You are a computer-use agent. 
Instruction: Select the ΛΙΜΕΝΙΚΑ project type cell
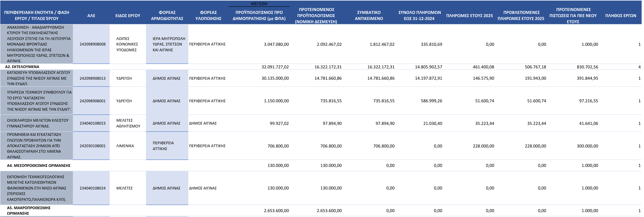[x=125, y=146]
